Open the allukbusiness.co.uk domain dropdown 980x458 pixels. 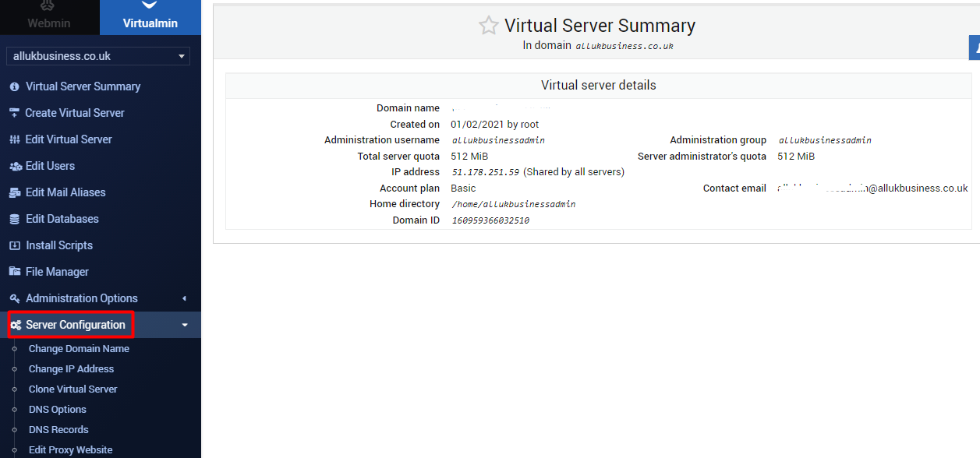pyautogui.click(x=97, y=56)
